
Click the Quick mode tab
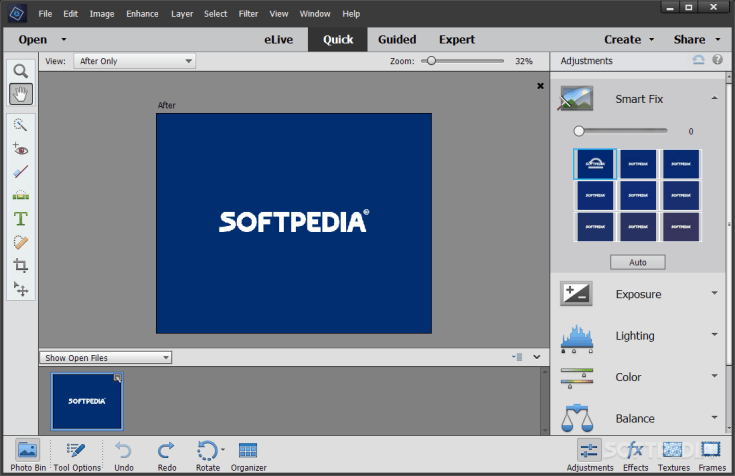338,39
